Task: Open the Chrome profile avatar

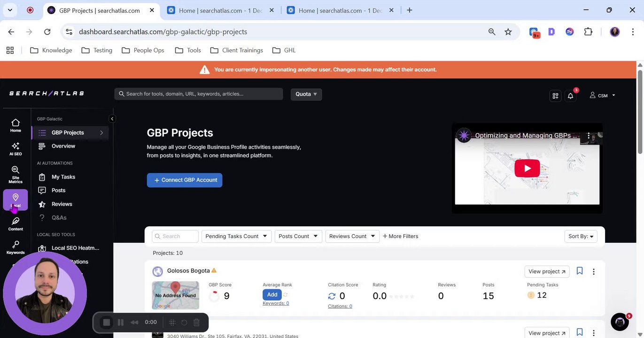Action: tap(615, 31)
